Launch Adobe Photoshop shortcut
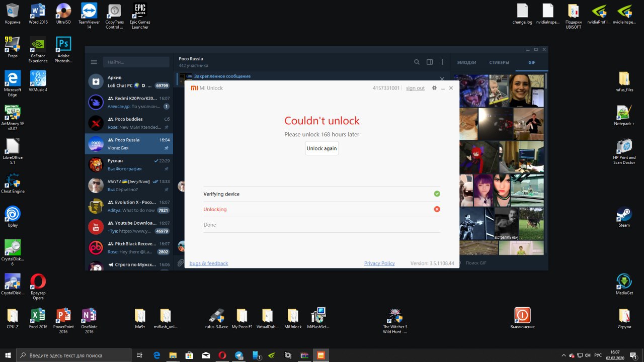The image size is (644, 362). [63, 49]
